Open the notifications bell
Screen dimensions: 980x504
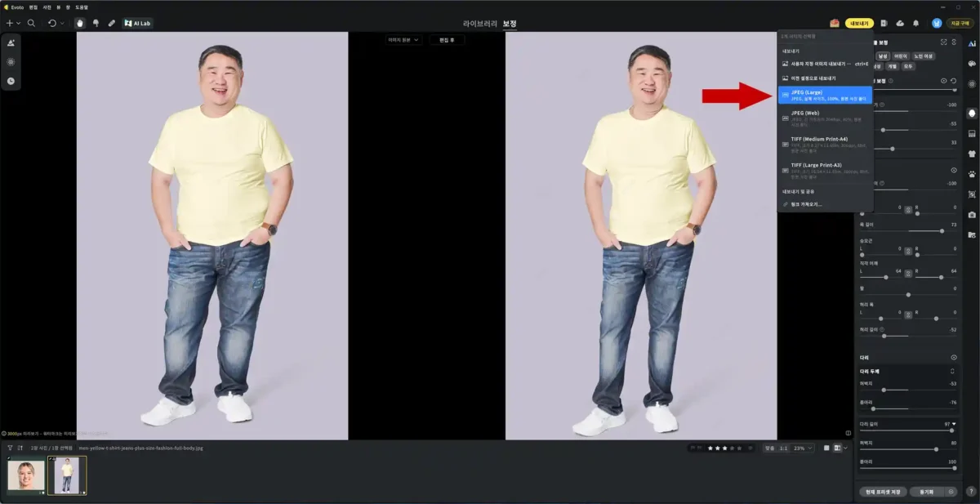coord(915,23)
